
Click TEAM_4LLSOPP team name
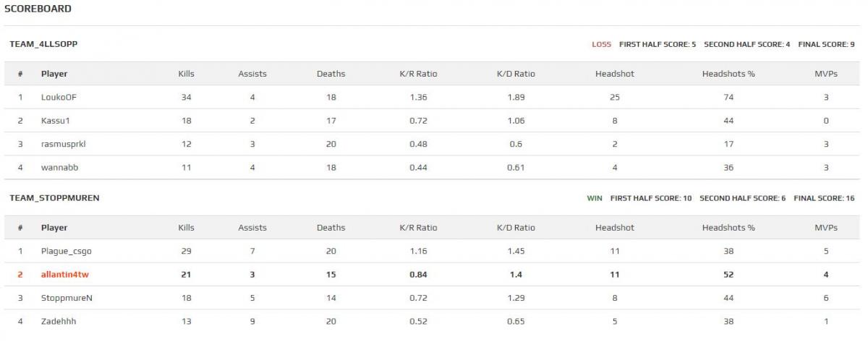(43, 44)
